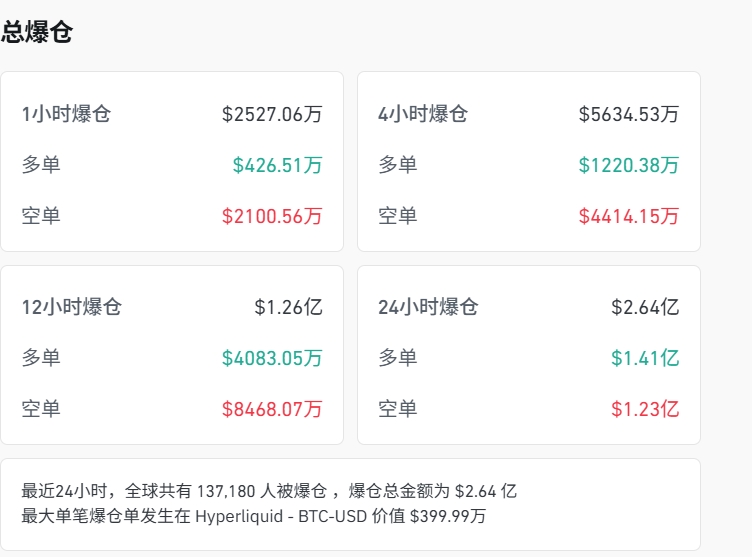Screen dimensions: 752x557
Task: Click the green long value $1.41亿
Action: click(645, 358)
